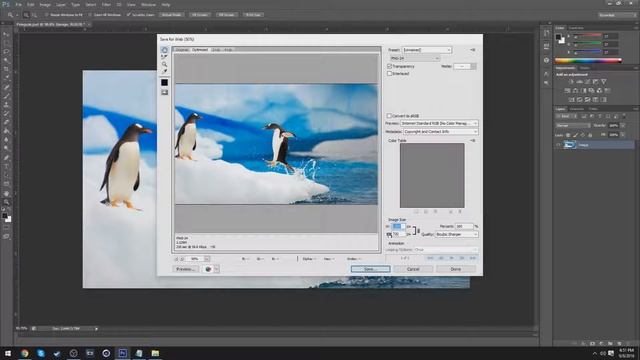Screen dimensions: 640x360
Task: Add a Hue/Saturation adjustment from Adjustments panel
Action: 567,91
